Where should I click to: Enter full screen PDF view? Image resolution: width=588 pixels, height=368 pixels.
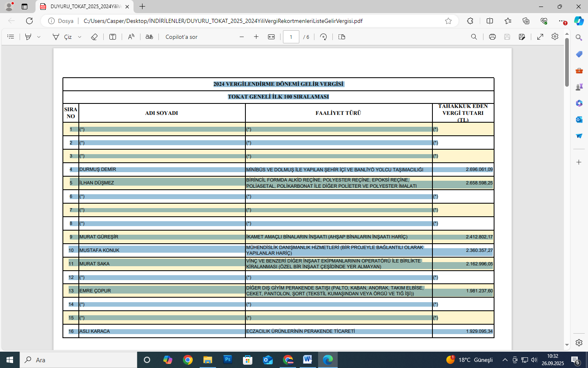tap(540, 37)
